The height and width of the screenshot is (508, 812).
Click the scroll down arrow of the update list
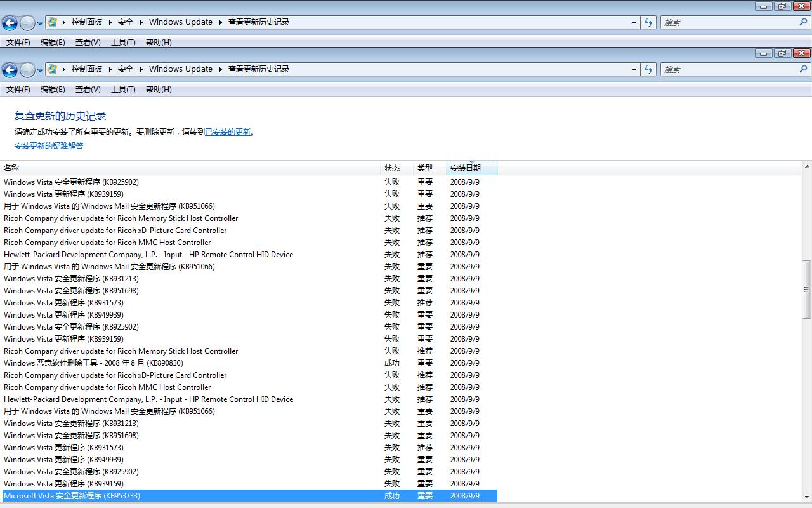[807, 497]
